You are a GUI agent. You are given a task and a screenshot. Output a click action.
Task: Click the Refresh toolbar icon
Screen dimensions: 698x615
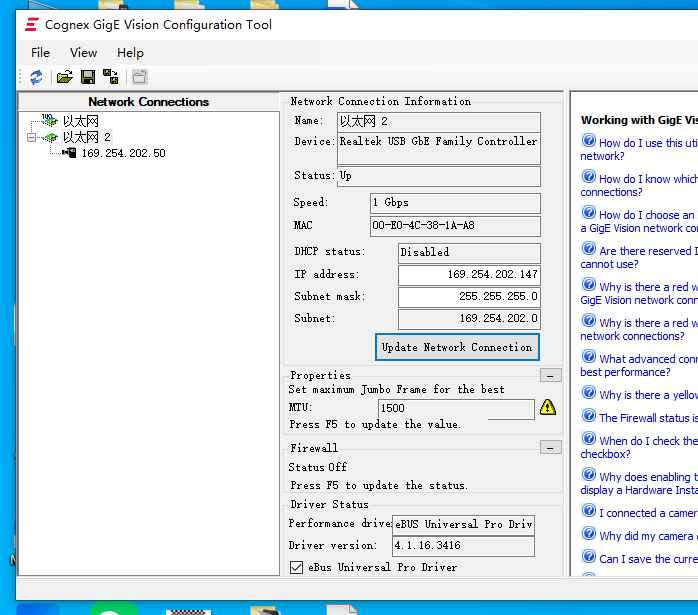click(x=36, y=77)
